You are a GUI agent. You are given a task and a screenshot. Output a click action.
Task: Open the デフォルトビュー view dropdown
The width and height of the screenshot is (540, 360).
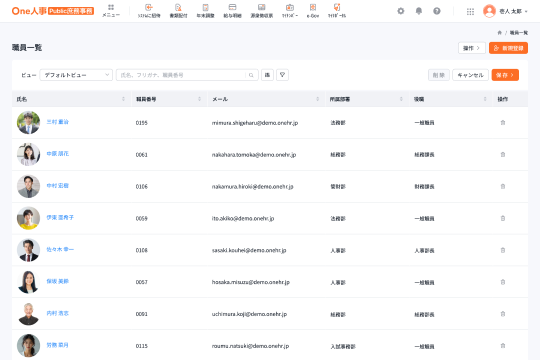[x=76, y=75]
